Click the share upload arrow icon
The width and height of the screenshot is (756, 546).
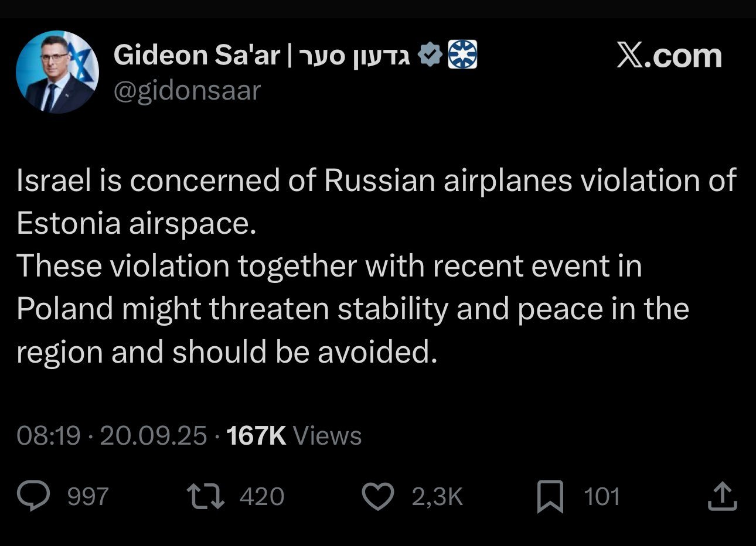tap(722, 496)
